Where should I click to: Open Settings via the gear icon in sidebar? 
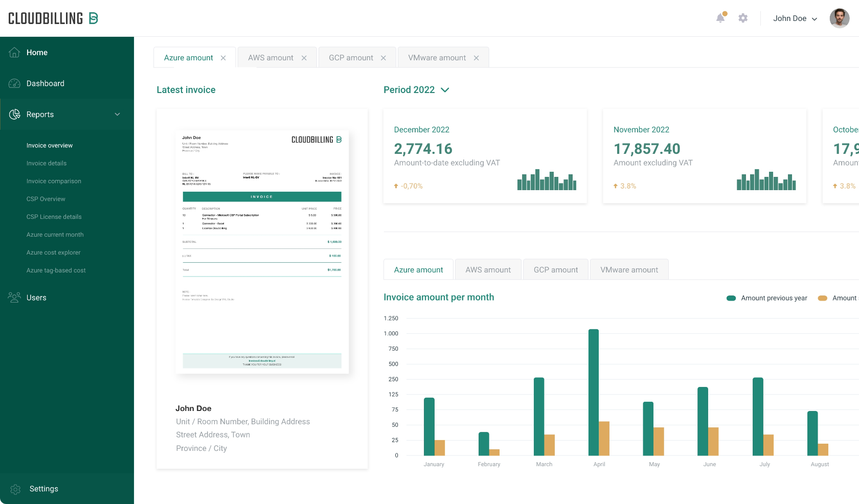15,489
